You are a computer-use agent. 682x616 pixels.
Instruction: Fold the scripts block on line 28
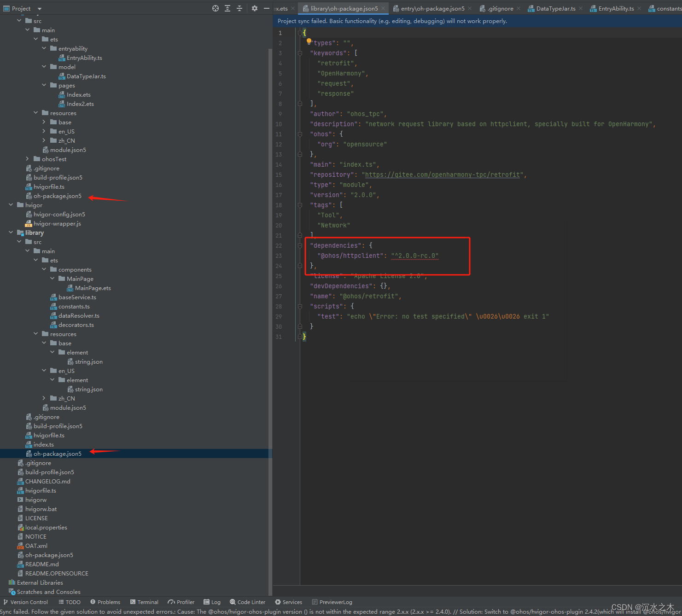[300, 306]
